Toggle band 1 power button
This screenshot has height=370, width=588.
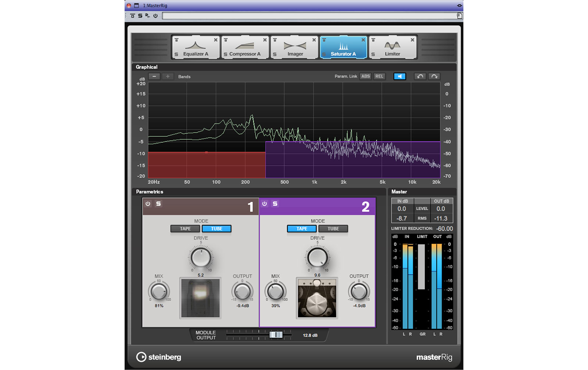(148, 204)
